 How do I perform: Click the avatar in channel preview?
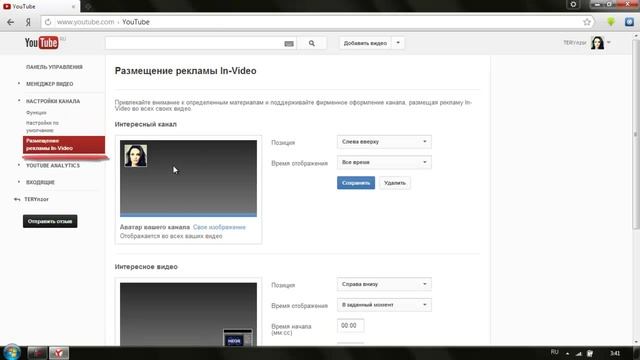click(136, 156)
